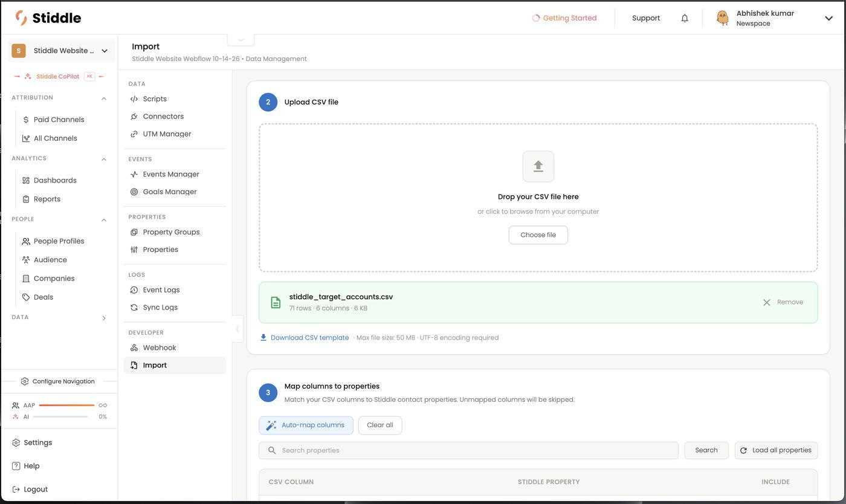Click the Reports clipboard icon
The height and width of the screenshot is (504, 846).
[x=26, y=199]
